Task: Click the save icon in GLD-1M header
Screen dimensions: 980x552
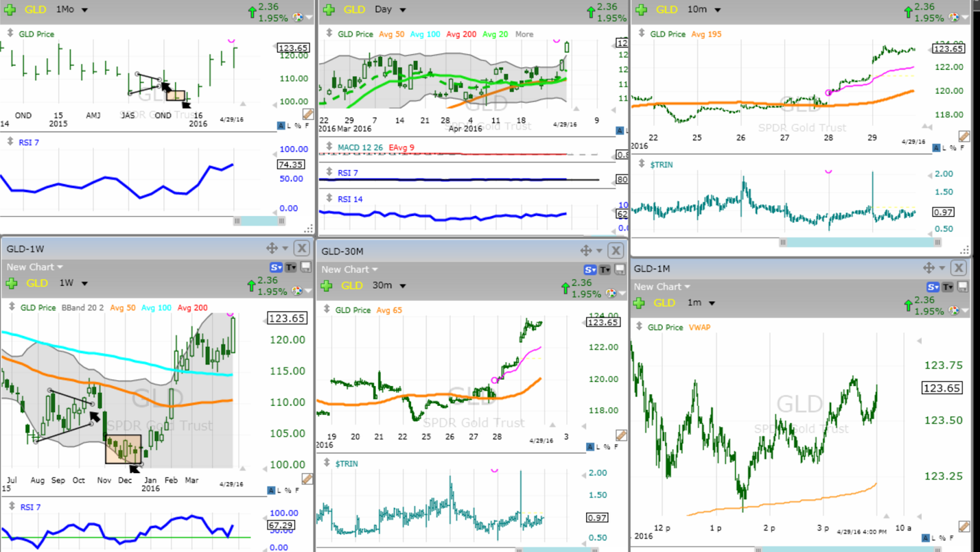Action: tap(962, 286)
